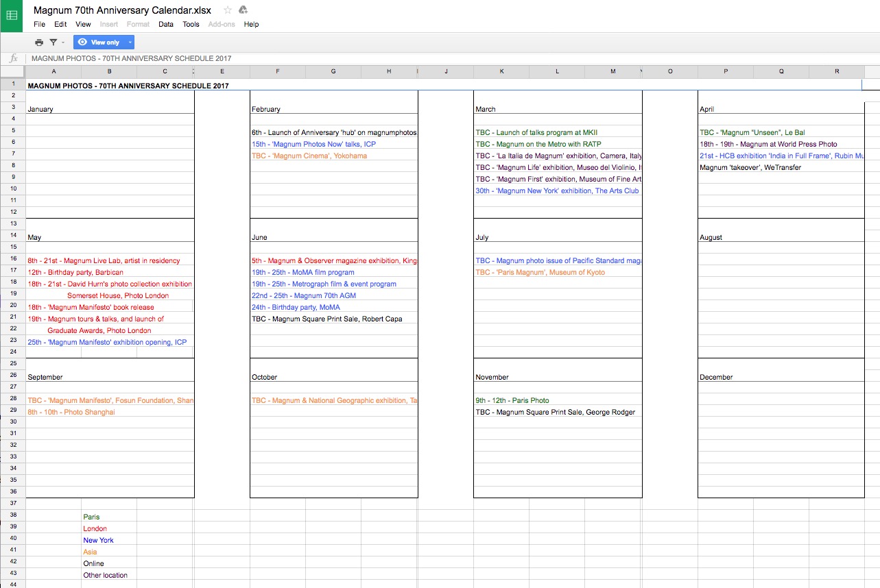Select row 1 header
This screenshot has width=880, height=588.
pyautogui.click(x=13, y=84)
